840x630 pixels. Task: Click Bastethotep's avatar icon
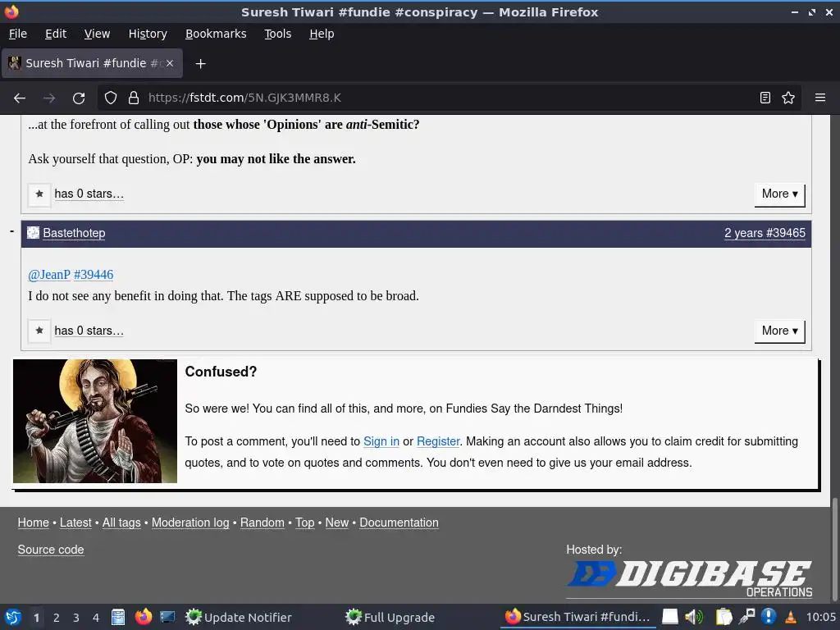pyautogui.click(x=33, y=232)
